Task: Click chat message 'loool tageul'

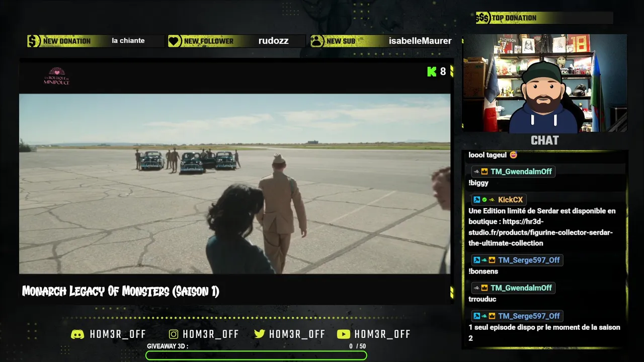Action: click(x=488, y=155)
